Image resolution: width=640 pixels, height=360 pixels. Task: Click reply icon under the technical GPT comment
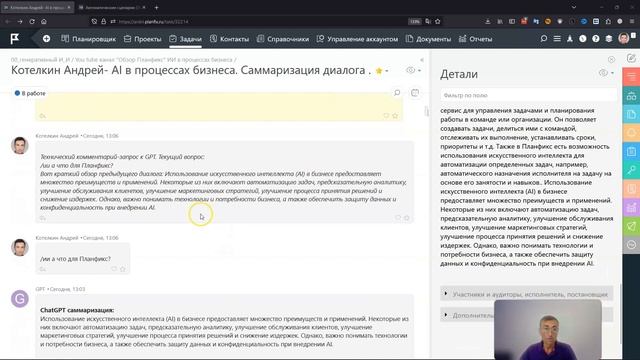point(42,218)
